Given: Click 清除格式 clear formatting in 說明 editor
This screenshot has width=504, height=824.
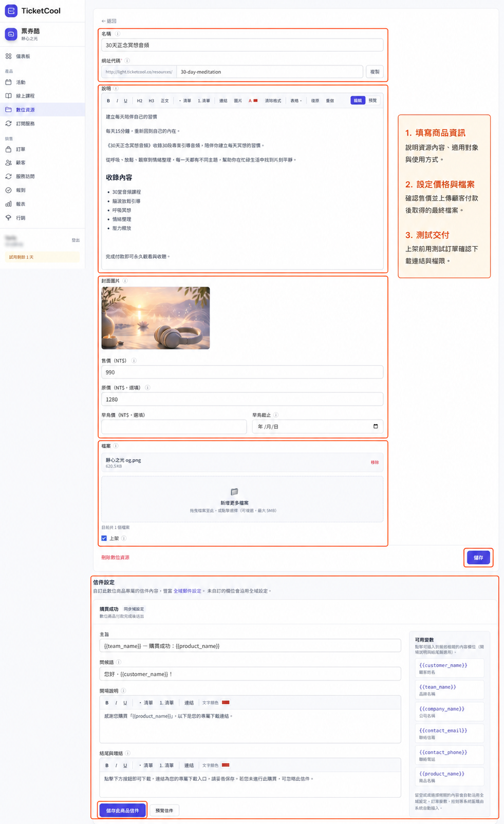Looking at the screenshot, I should click(273, 101).
